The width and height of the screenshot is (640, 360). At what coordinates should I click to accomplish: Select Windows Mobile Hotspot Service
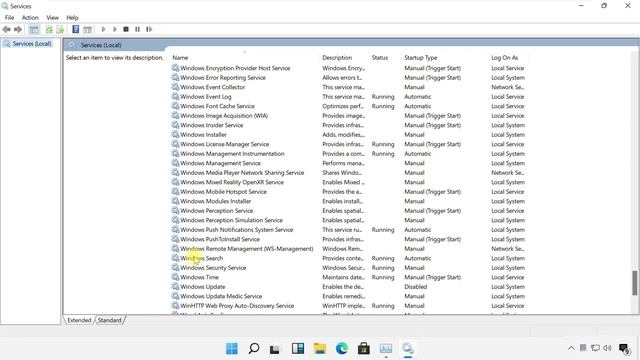(x=223, y=192)
